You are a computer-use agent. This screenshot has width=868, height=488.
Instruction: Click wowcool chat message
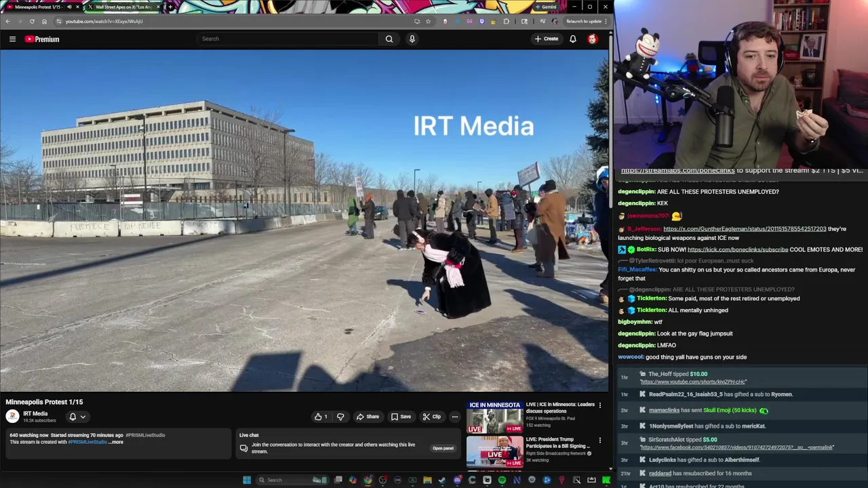point(682,357)
